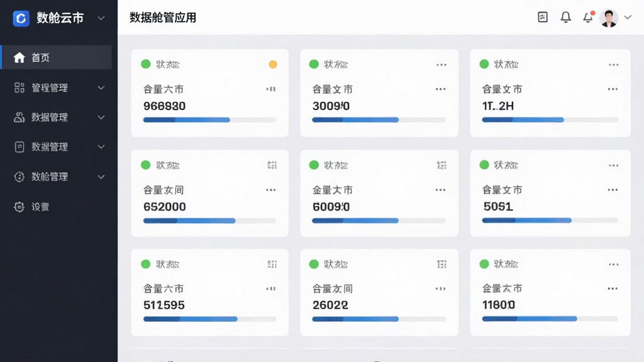Image resolution: width=644 pixels, height=362 pixels.
Task: Open lower more menu on 5051 card
Action: (613, 190)
